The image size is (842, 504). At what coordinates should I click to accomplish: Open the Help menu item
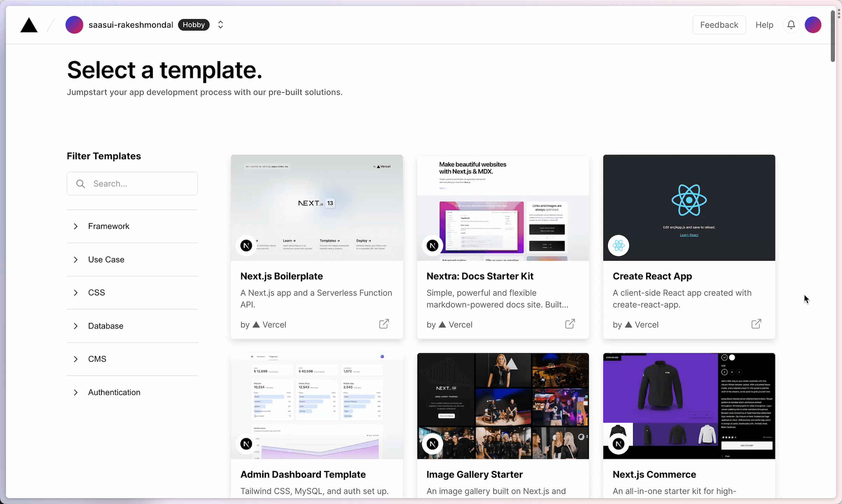click(764, 25)
